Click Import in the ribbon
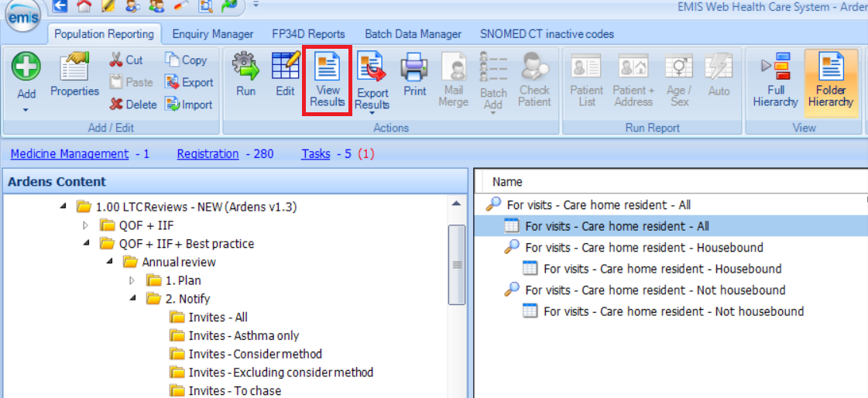The width and height of the screenshot is (868, 398). click(x=189, y=104)
